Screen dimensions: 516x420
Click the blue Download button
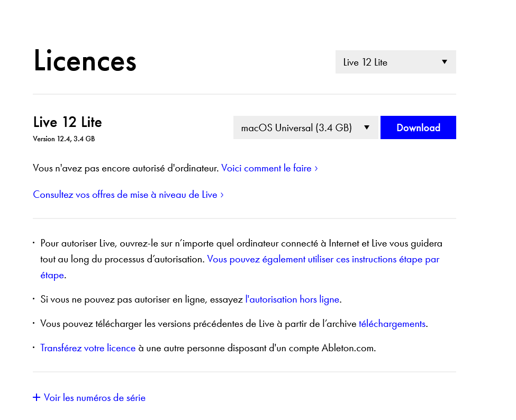pos(418,127)
